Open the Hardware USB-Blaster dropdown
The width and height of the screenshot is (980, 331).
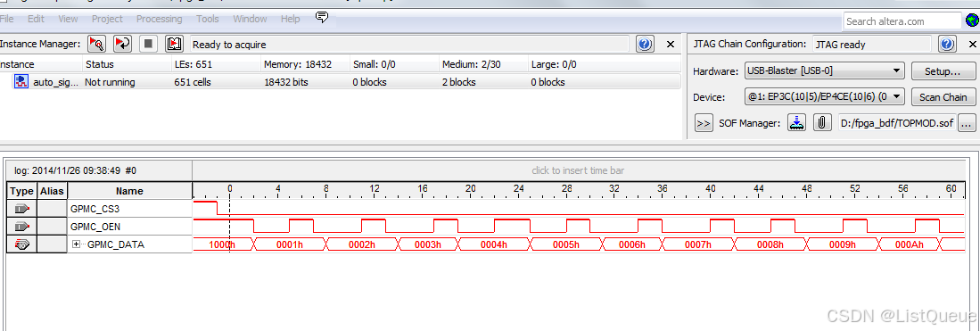click(824, 70)
